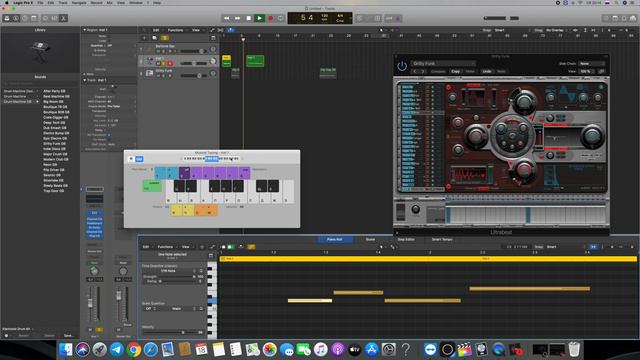This screenshot has width=640, height=360.
Task: Select Gritty Funk GB in Library sounds
Action: 55,144
